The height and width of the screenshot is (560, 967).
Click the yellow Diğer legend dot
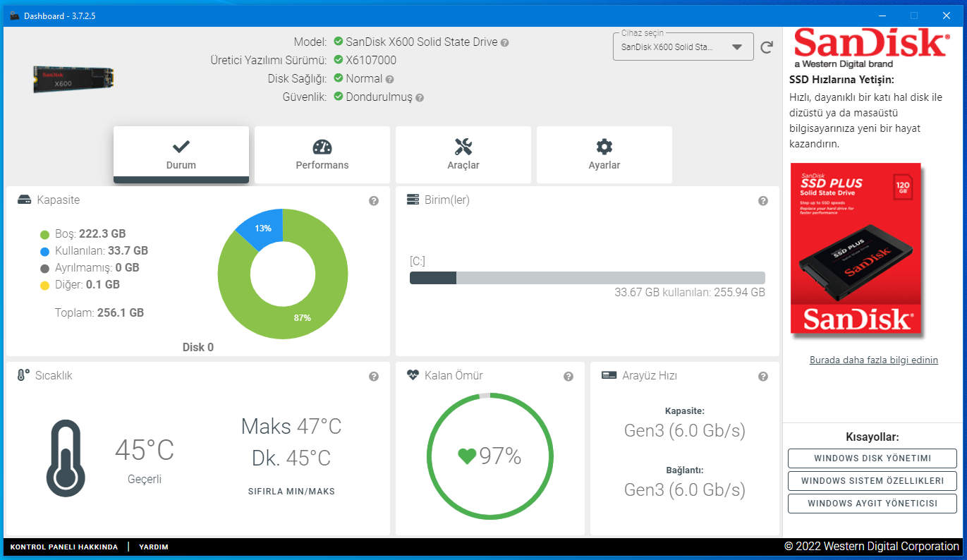pyautogui.click(x=44, y=286)
